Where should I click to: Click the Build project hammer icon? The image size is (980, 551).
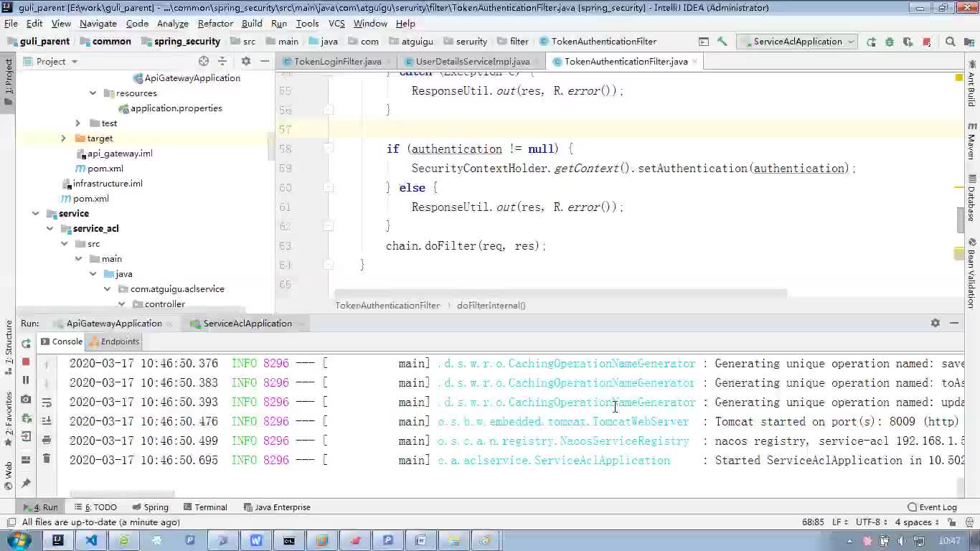coord(722,42)
